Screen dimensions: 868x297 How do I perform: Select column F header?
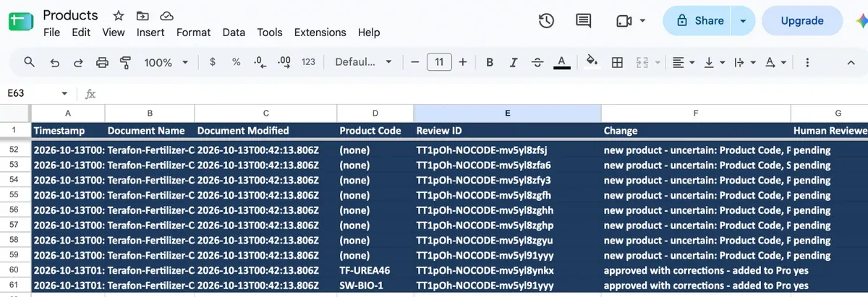[x=695, y=113]
